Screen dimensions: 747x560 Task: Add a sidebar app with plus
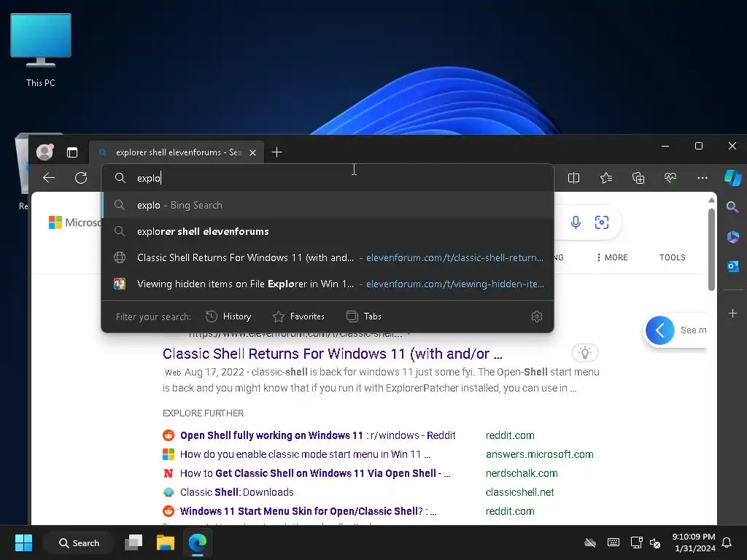732,314
